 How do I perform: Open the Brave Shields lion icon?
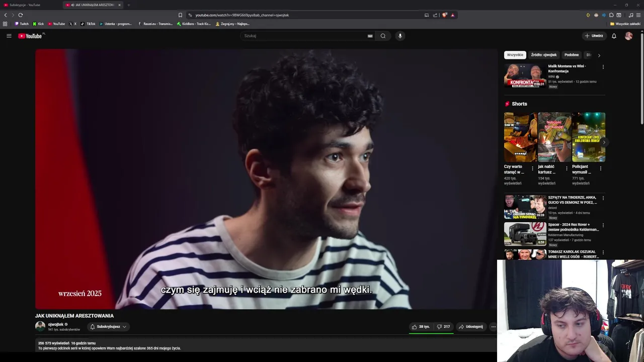[445, 15]
